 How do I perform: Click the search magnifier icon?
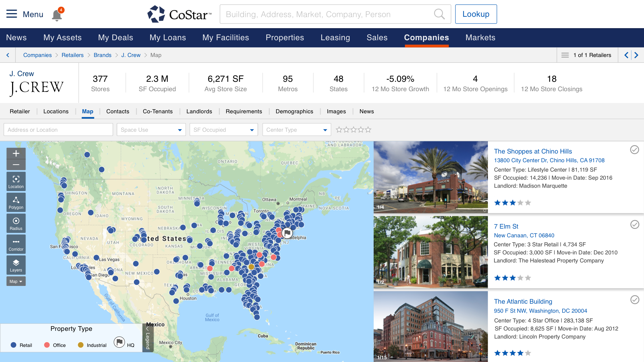tap(439, 14)
